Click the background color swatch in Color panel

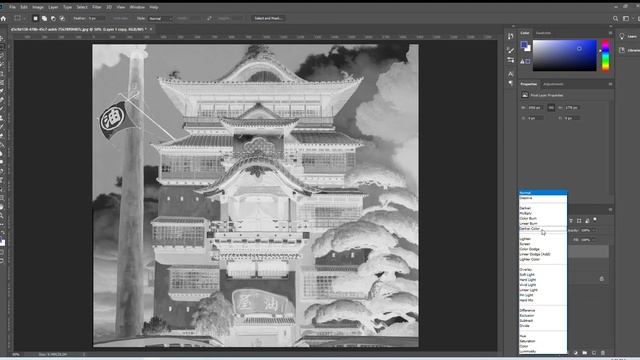pos(528,49)
